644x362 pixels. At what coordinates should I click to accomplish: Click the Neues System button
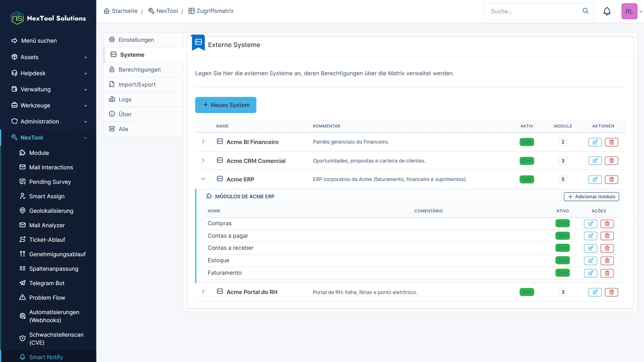[x=226, y=105]
